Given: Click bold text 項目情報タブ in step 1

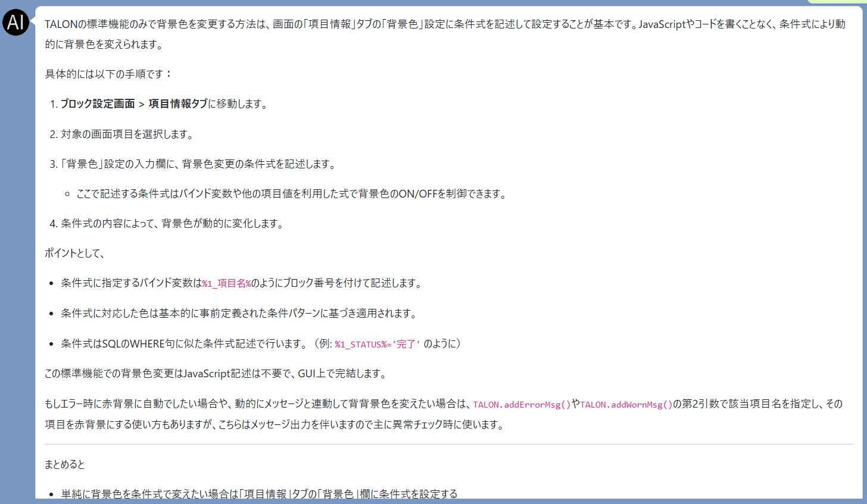Looking at the screenshot, I should tap(178, 104).
